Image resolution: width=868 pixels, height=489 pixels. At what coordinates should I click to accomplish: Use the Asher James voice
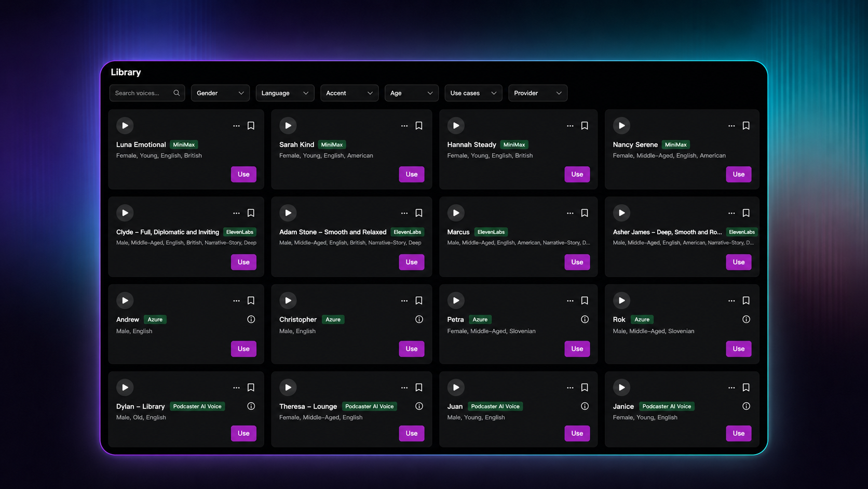(x=739, y=262)
